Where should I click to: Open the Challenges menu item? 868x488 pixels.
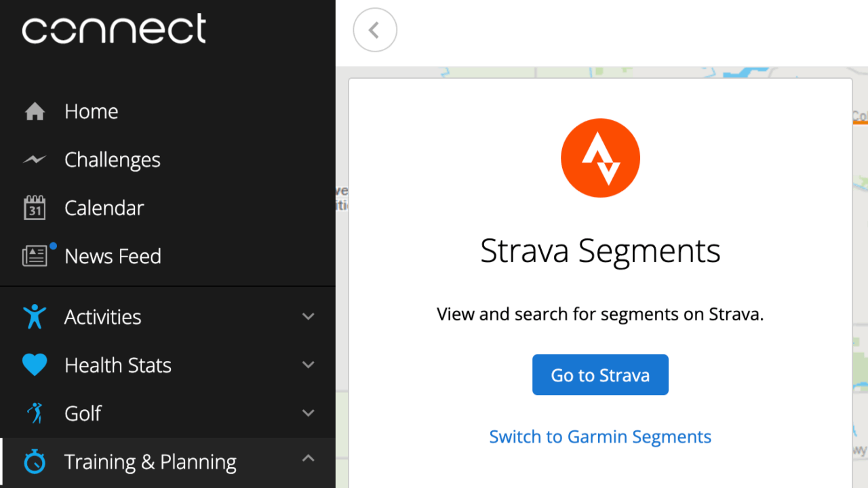[113, 159]
